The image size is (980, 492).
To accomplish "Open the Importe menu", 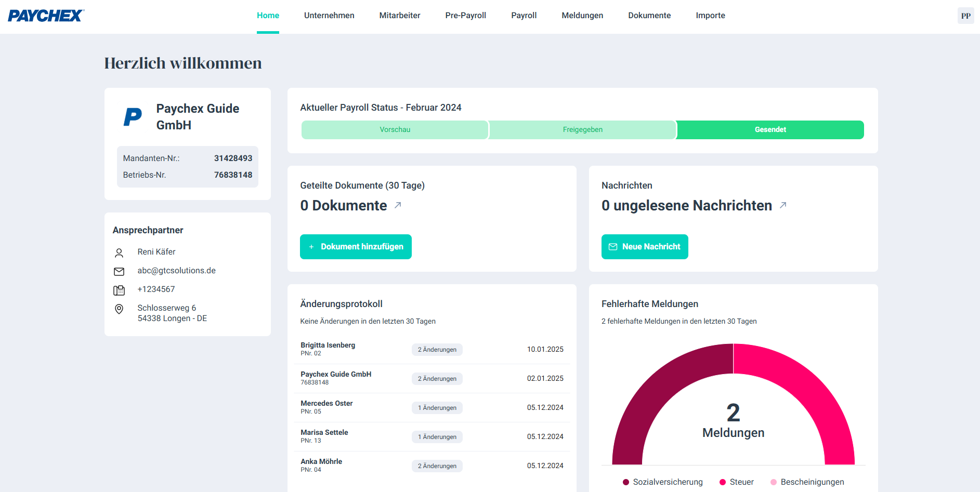I will pos(710,16).
